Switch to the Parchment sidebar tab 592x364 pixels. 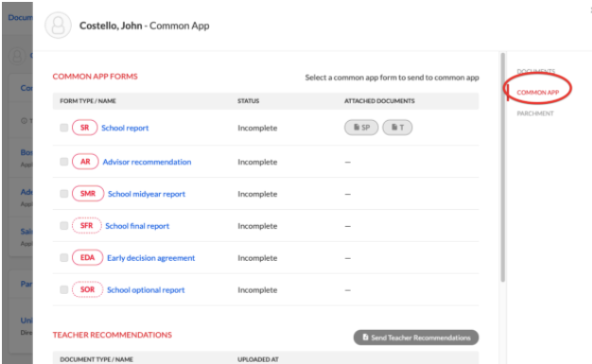coord(535,113)
